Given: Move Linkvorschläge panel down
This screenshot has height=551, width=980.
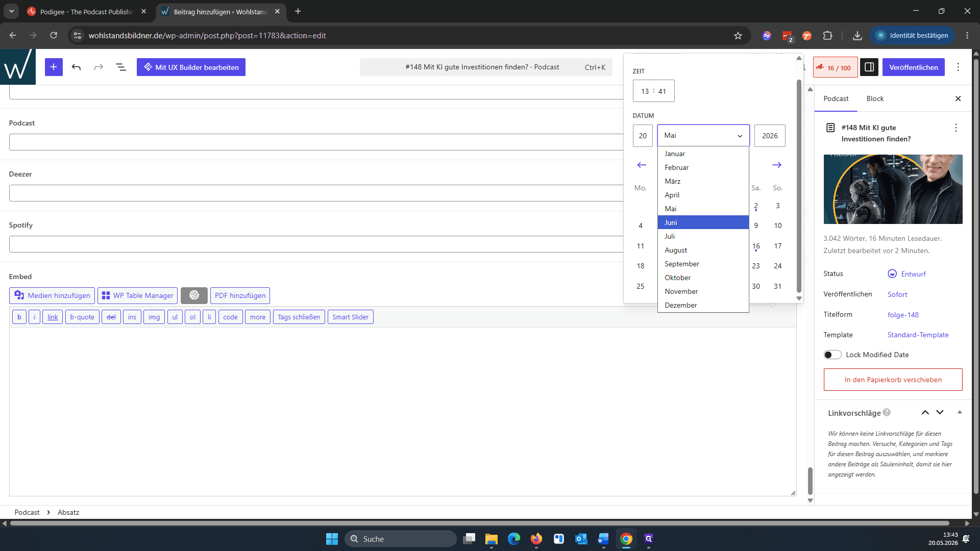Looking at the screenshot, I should pos(940,412).
